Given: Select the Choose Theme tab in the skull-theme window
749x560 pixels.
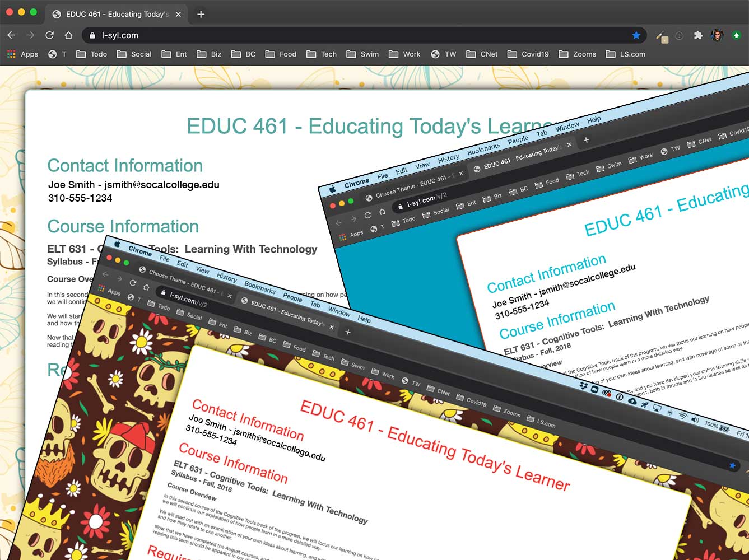Looking at the screenshot, I should [184, 282].
